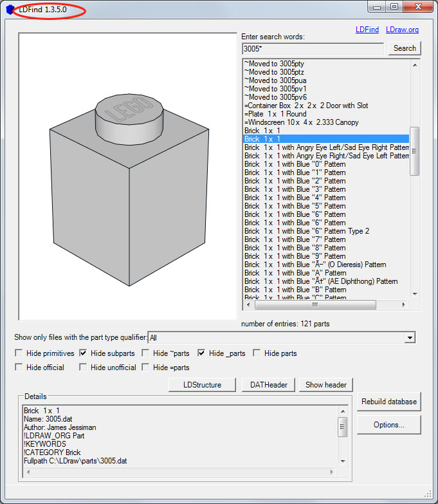Viewport: 438px width, 504px height.
Task: Minimize the LDFind window
Action: tap(377, 6)
